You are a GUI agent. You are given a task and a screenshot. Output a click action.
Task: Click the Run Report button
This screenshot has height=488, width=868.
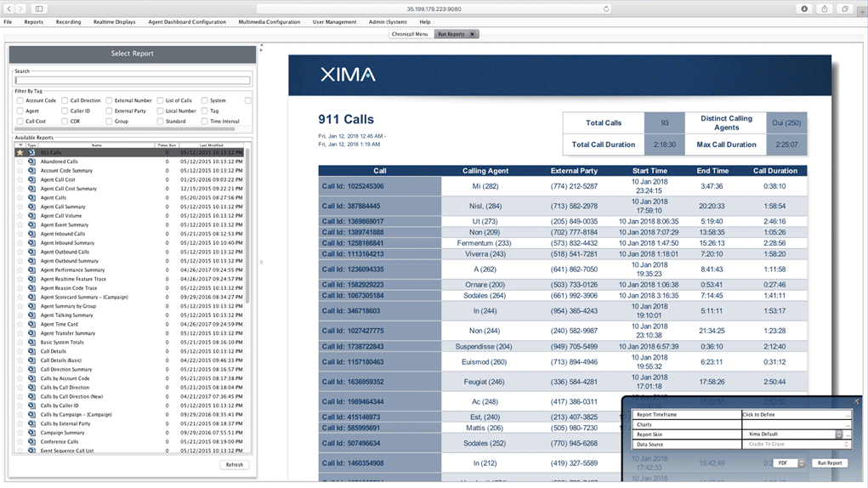(x=829, y=463)
